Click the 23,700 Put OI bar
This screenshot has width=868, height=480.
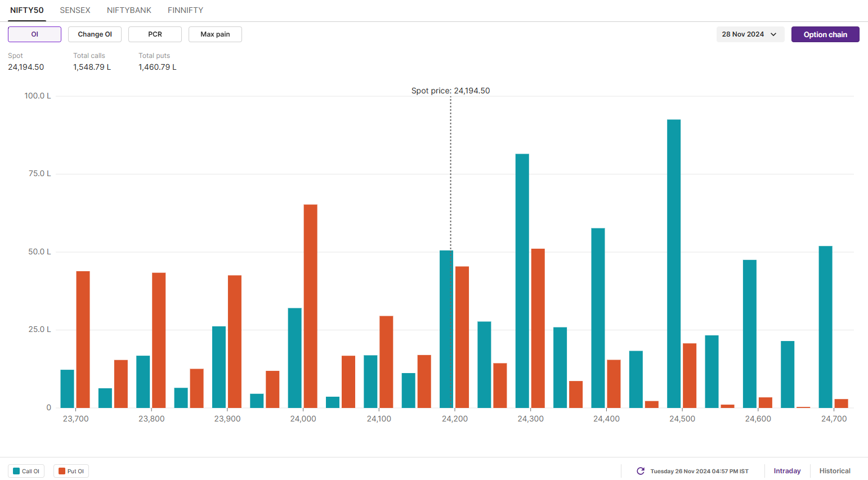pos(83,339)
